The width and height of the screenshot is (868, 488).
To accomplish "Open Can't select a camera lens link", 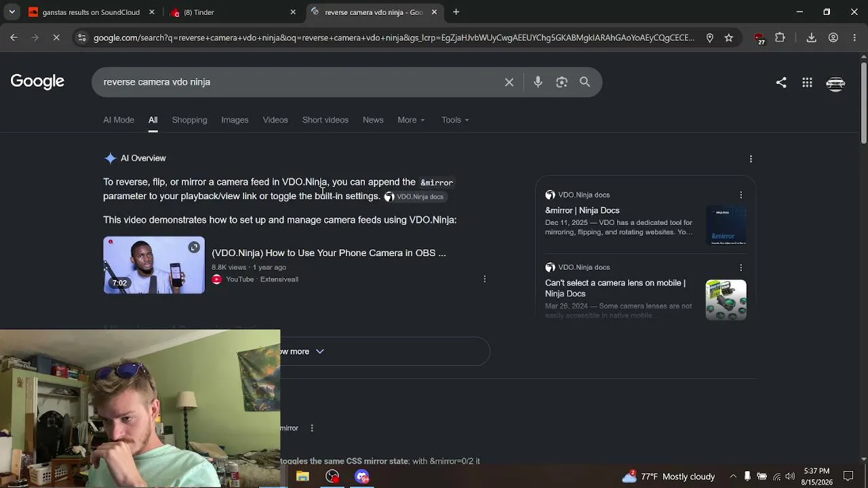I will click(615, 288).
